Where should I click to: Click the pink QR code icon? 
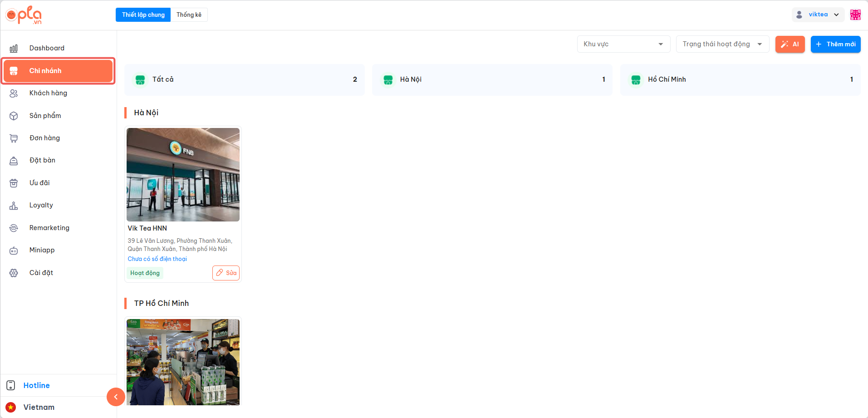click(x=855, y=15)
